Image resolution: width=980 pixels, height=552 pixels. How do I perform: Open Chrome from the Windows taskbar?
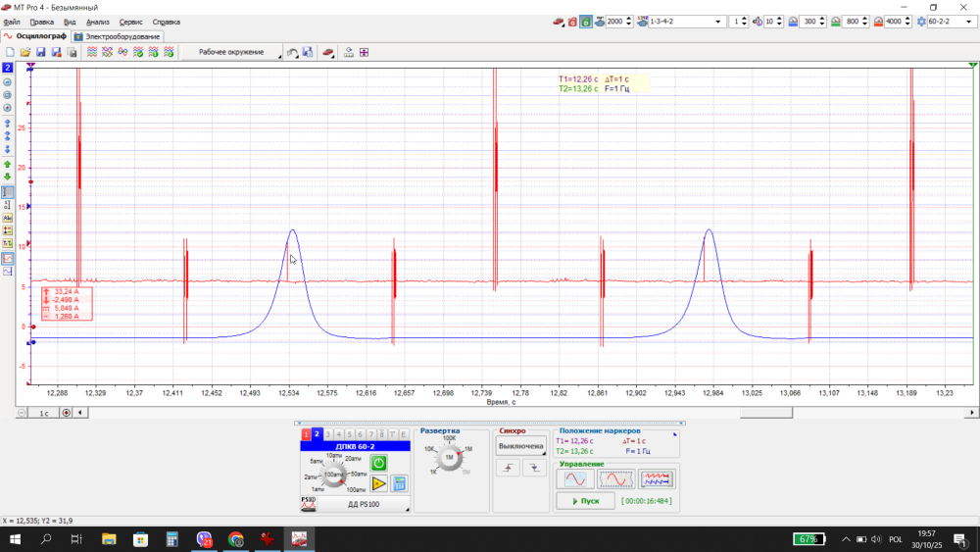click(x=236, y=539)
